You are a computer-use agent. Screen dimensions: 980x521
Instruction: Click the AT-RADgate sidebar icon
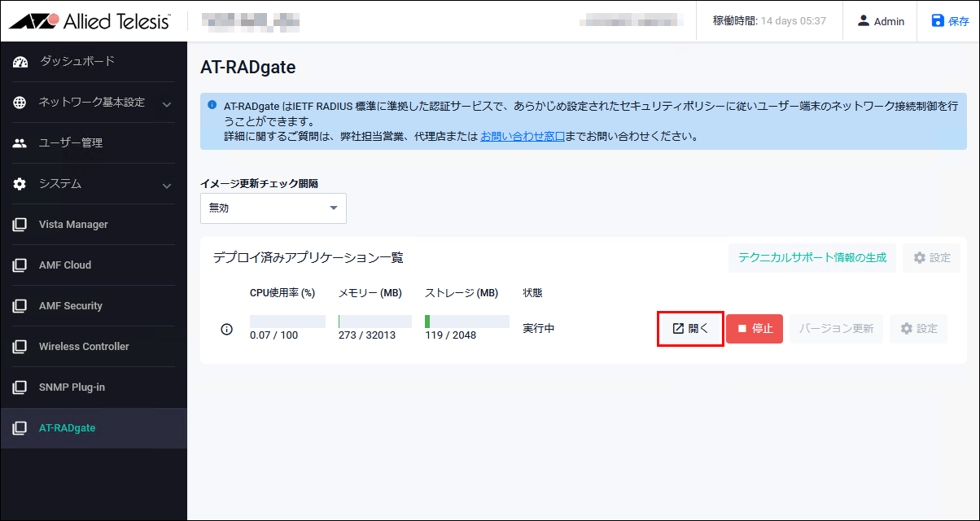[20, 428]
